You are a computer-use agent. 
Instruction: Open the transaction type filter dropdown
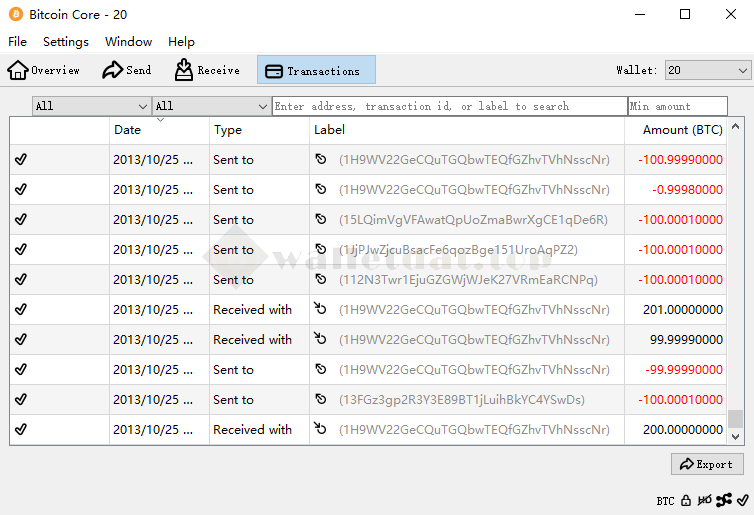coord(211,106)
